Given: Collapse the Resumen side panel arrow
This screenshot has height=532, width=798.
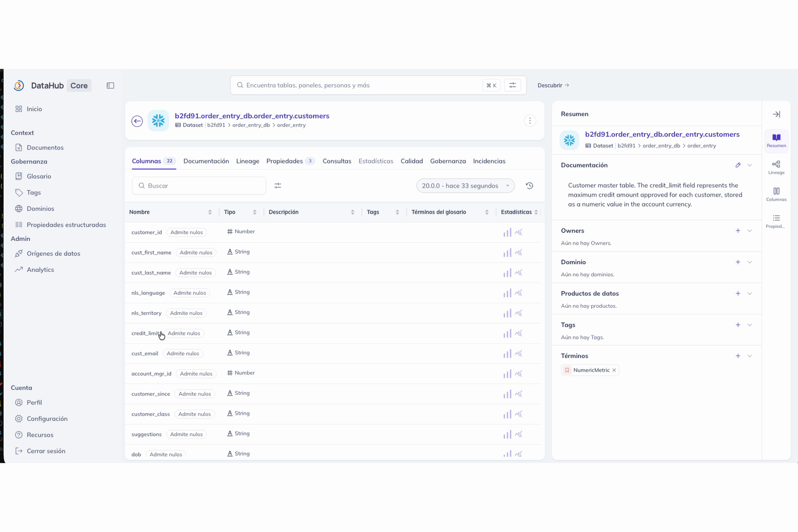Looking at the screenshot, I should (x=776, y=114).
